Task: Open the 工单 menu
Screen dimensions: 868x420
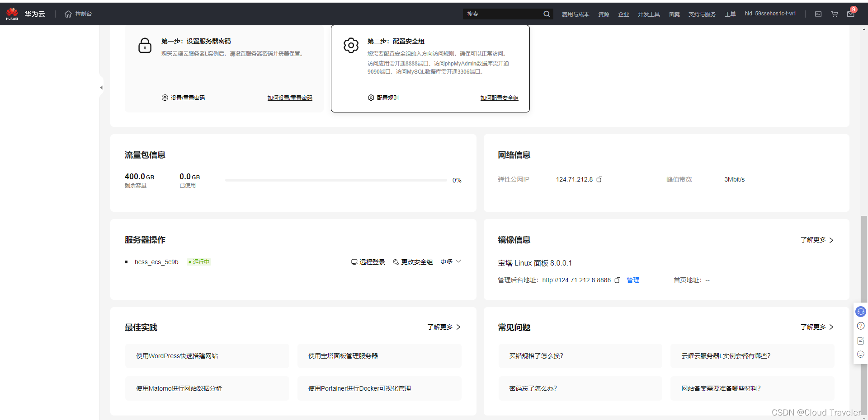Action: pos(730,14)
